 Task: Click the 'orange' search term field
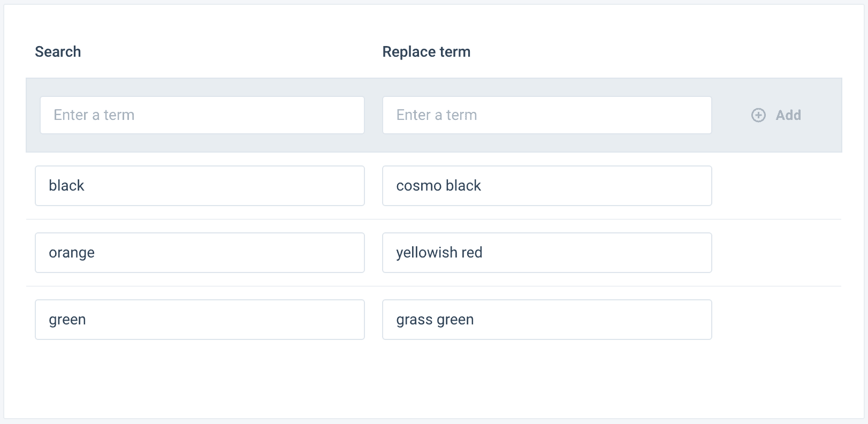click(200, 253)
